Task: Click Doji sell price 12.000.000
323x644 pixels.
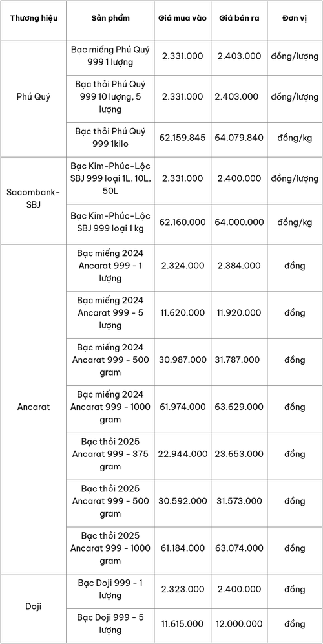Action: pos(239,624)
